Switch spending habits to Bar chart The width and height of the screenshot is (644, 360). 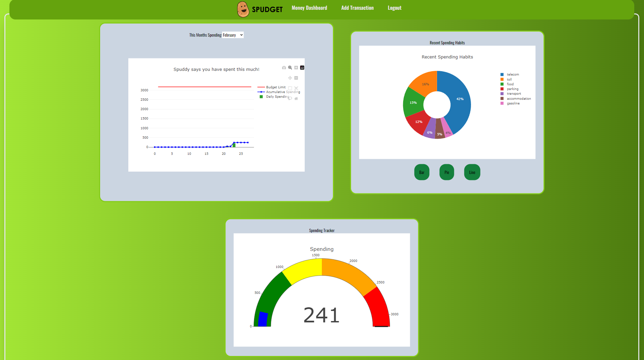[421, 172]
